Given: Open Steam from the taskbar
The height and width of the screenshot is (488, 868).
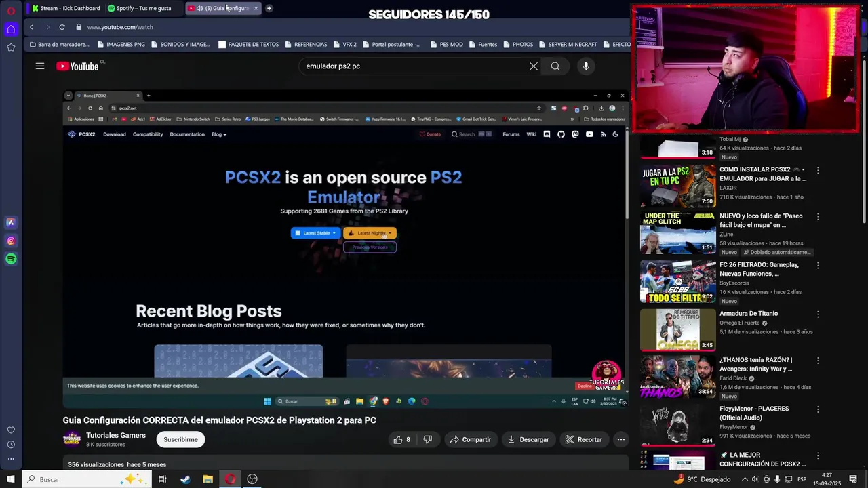Looking at the screenshot, I should (x=185, y=479).
